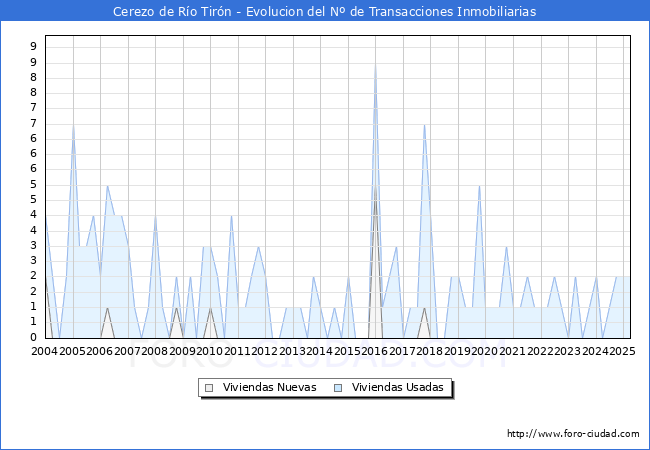This screenshot has height=450, width=650.
Task: Select the 2016 x-axis label
Action: pos(375,351)
